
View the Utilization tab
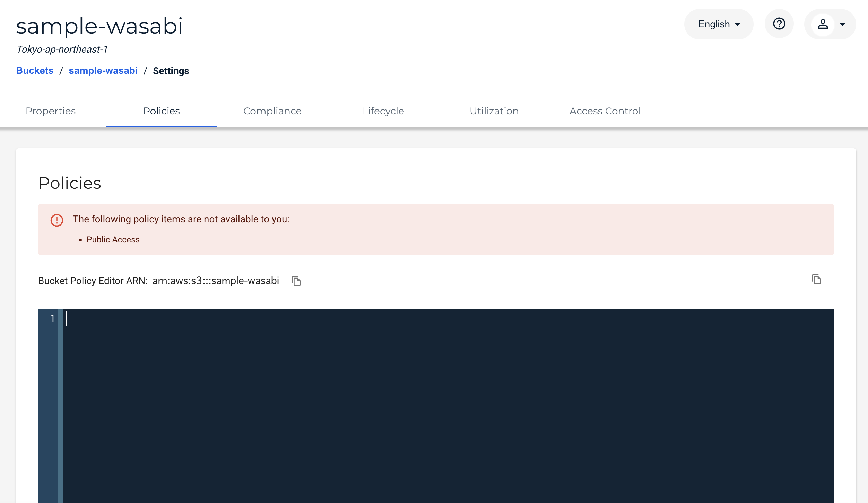click(x=494, y=111)
